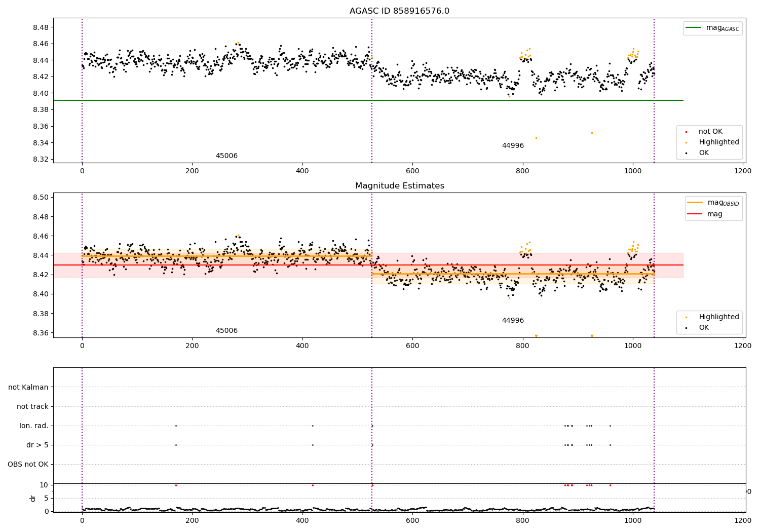Click the red mag horizontal line in the middle plot
Image resolution: width=760 pixels, height=532 pixels.
(368, 265)
